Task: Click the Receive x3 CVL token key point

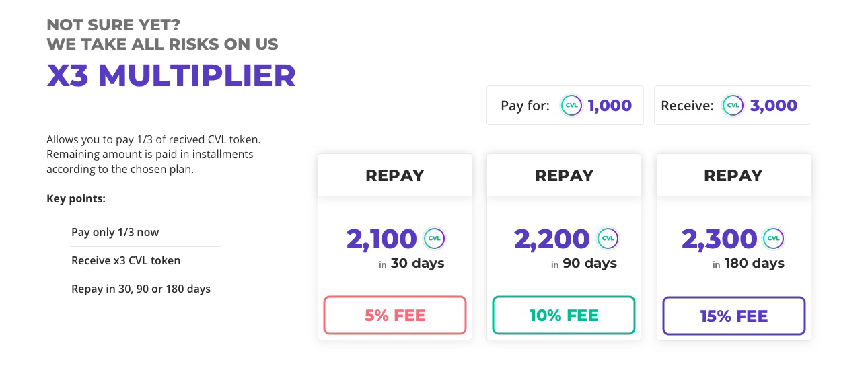Action: [x=126, y=260]
